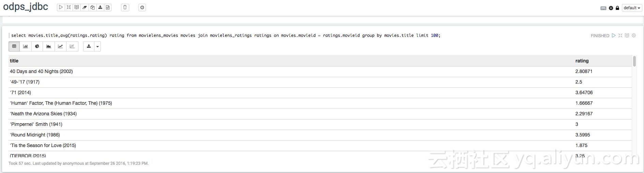Open the cron scheduler clock icon
The image size is (644, 173).
click(142, 7)
